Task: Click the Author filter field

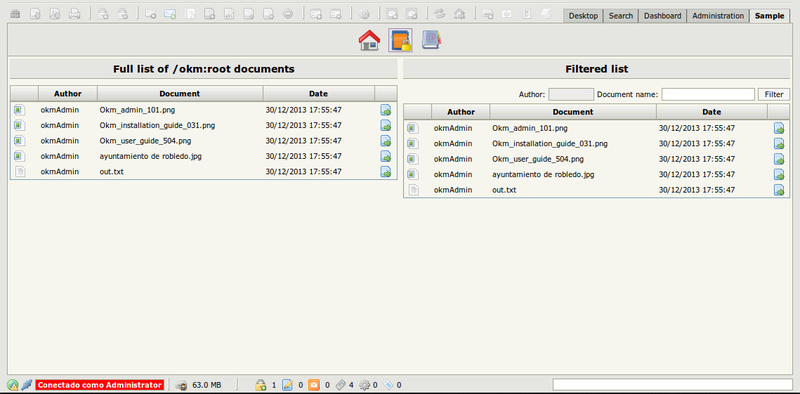Action: [x=571, y=94]
